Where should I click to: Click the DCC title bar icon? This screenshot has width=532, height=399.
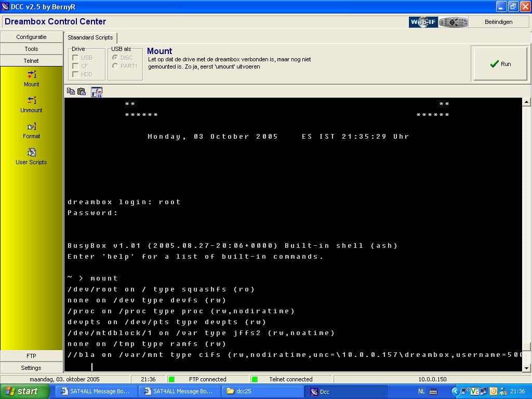(x=5, y=6)
